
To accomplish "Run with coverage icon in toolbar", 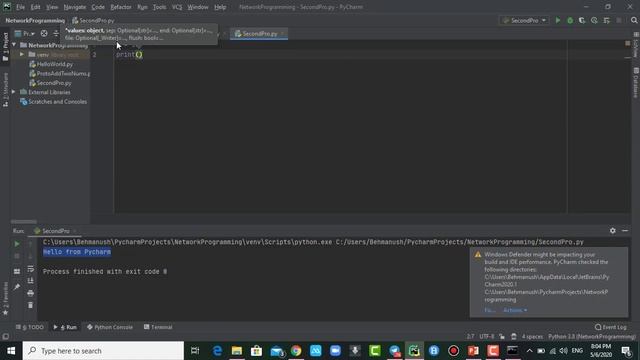I will (582, 20).
